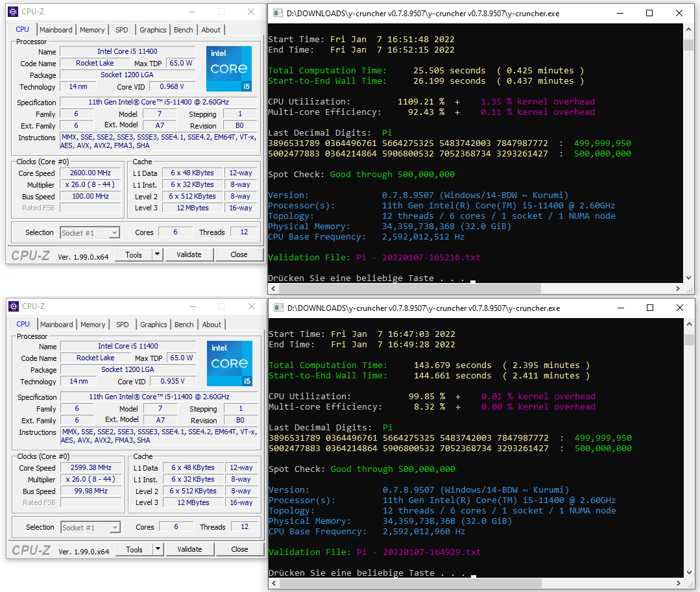Click the Intel Core i5 logo in lower CPU-Z
This screenshot has height=592, width=700.
coord(230,364)
